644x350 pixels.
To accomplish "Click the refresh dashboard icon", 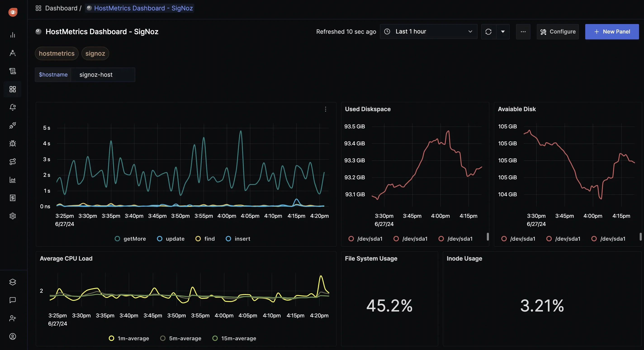I will point(488,31).
